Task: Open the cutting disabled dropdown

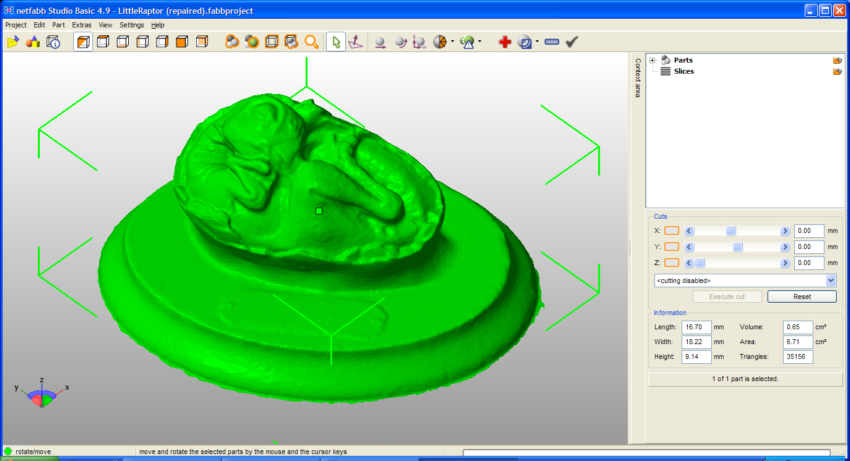Action: coord(831,281)
